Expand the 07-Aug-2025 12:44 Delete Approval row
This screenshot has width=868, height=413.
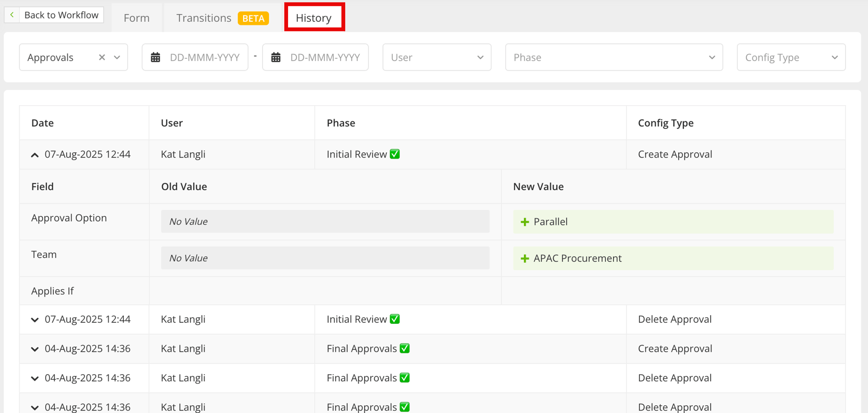point(35,320)
